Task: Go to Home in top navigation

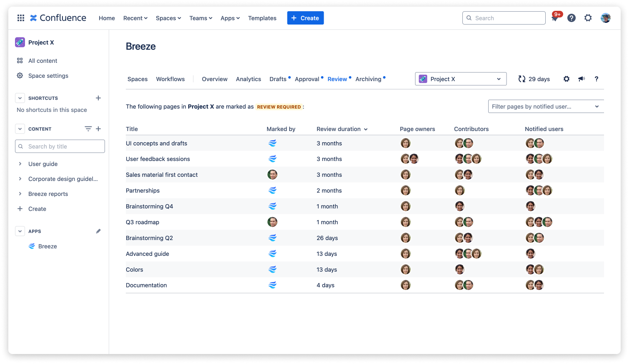Action: (x=107, y=18)
